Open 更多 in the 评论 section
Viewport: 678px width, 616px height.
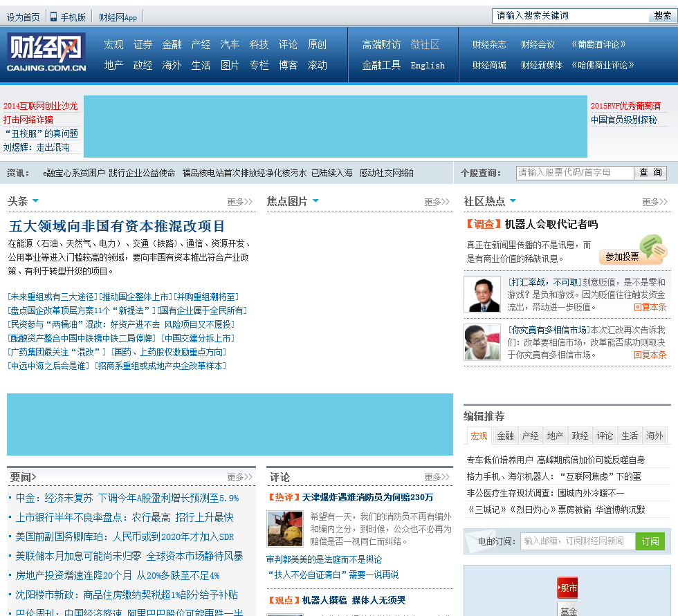pyautogui.click(x=437, y=477)
